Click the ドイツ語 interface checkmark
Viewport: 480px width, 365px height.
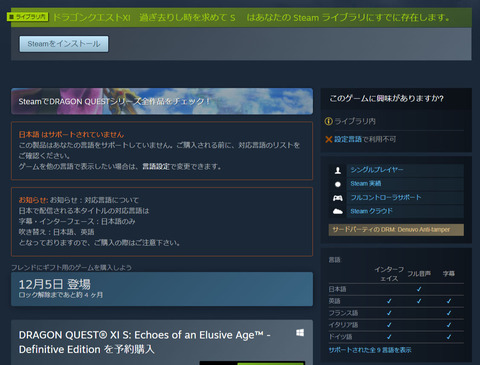point(389,337)
